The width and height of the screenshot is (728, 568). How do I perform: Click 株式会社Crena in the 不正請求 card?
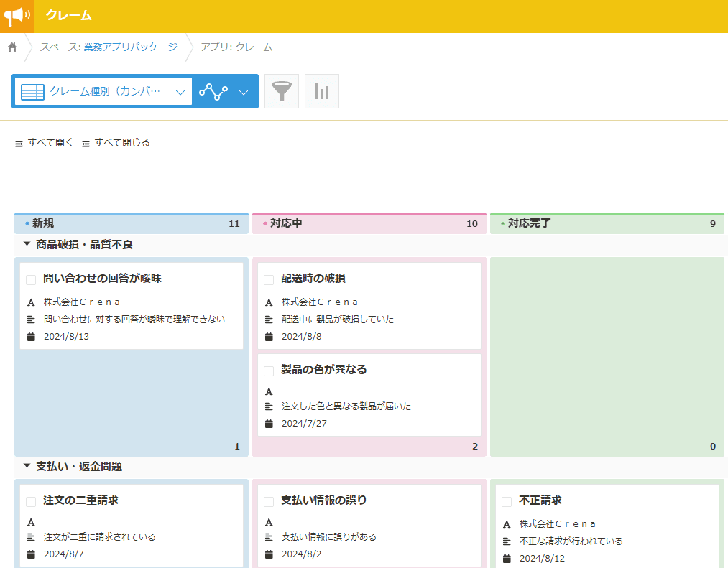tap(557, 524)
